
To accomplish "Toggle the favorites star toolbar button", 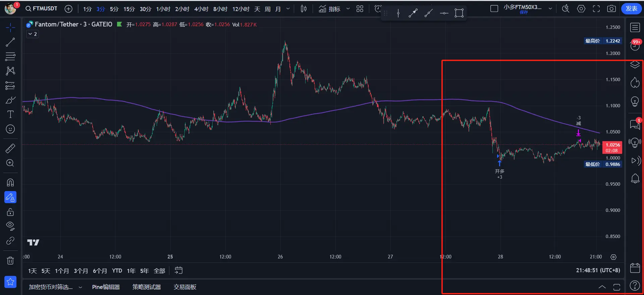I will tap(10, 282).
